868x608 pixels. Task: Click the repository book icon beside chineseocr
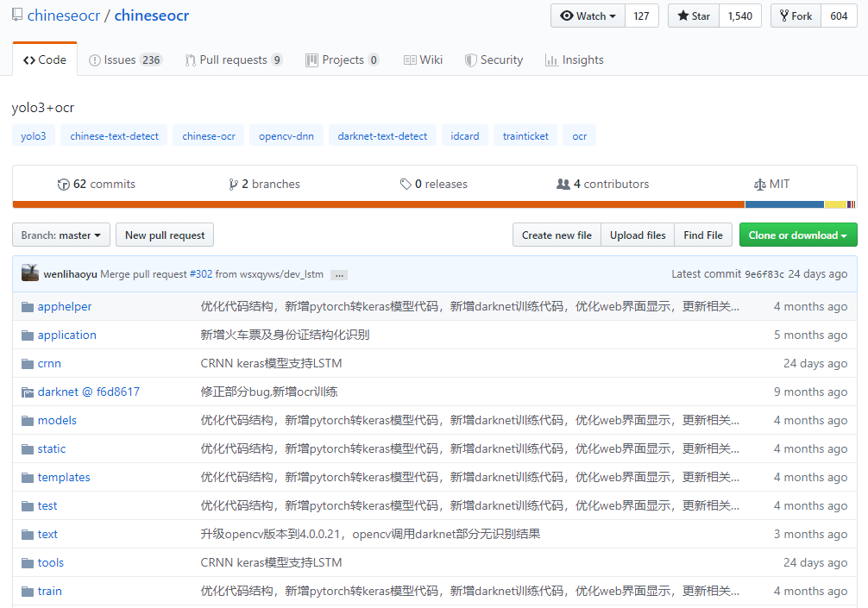(x=17, y=15)
